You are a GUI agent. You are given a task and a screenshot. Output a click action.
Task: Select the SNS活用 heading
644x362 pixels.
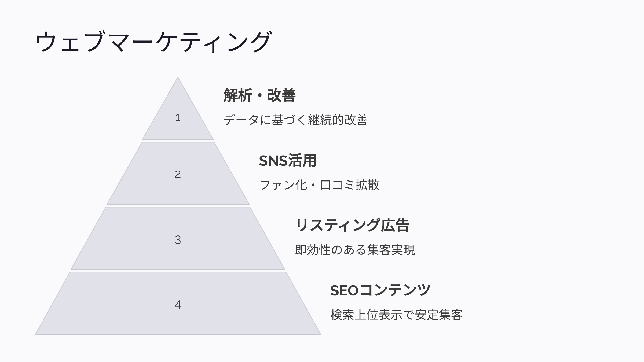pos(287,161)
